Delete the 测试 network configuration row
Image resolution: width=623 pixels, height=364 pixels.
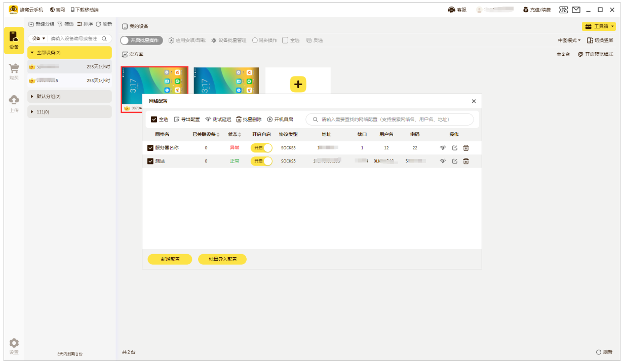click(x=466, y=161)
